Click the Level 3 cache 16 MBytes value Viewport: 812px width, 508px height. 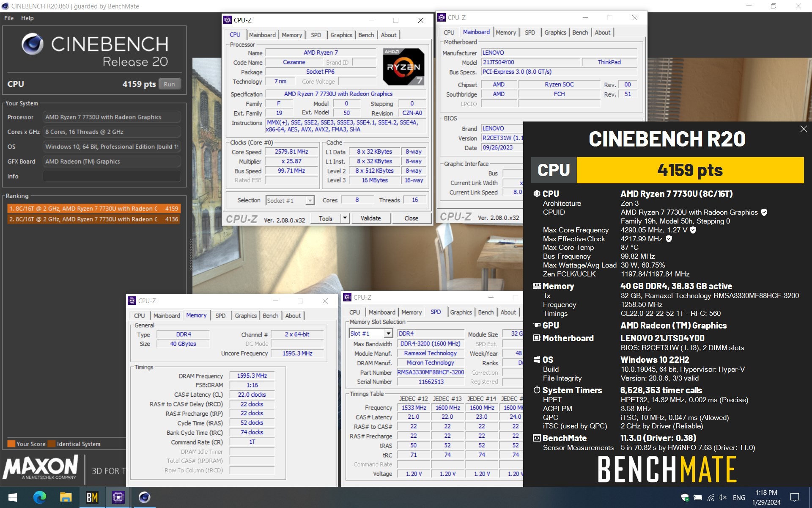pos(375,180)
